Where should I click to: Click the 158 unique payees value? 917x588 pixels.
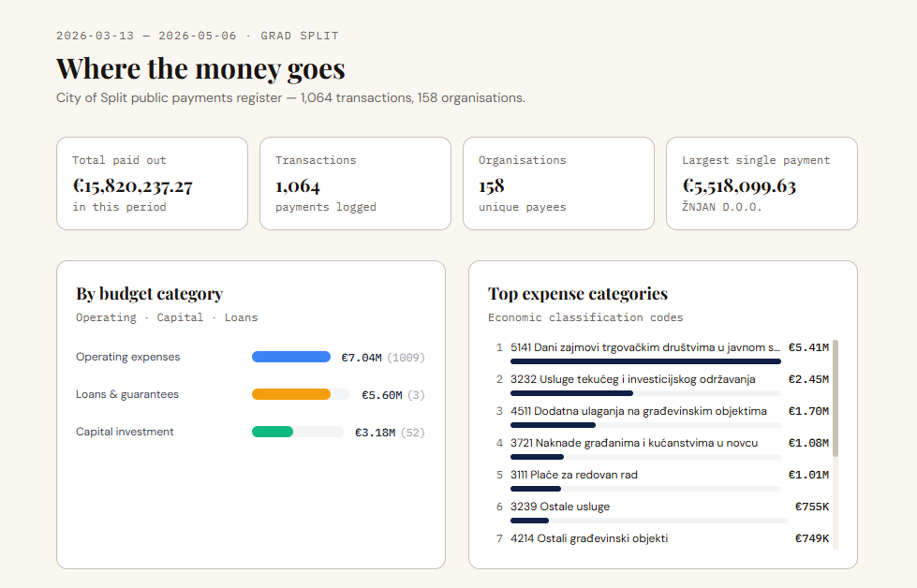[x=491, y=186]
